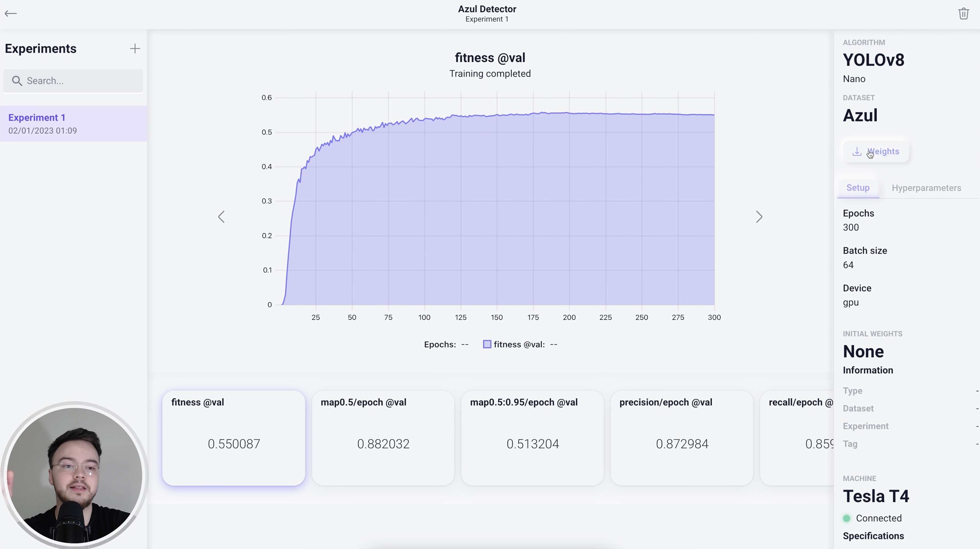Image resolution: width=980 pixels, height=549 pixels.
Task: Click the download icon beside Weights
Action: 857,151
